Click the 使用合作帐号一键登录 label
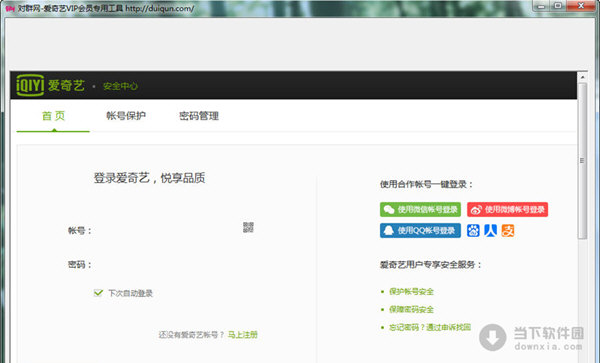Screen dimensions: 600x363 coord(427,184)
